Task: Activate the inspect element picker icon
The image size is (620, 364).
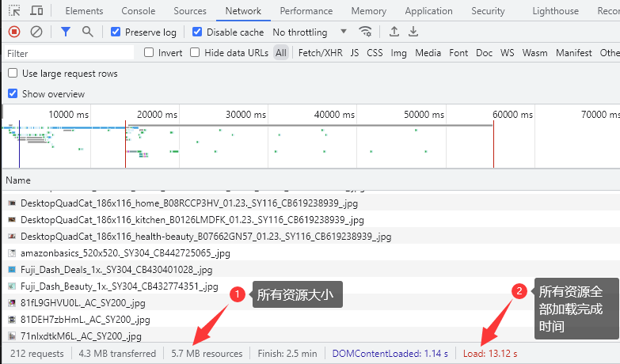Action: click(x=14, y=11)
